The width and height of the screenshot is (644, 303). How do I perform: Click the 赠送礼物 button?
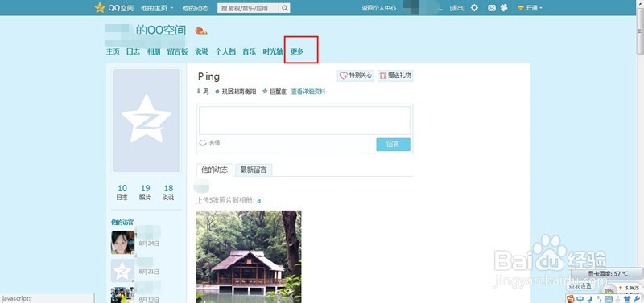click(395, 76)
